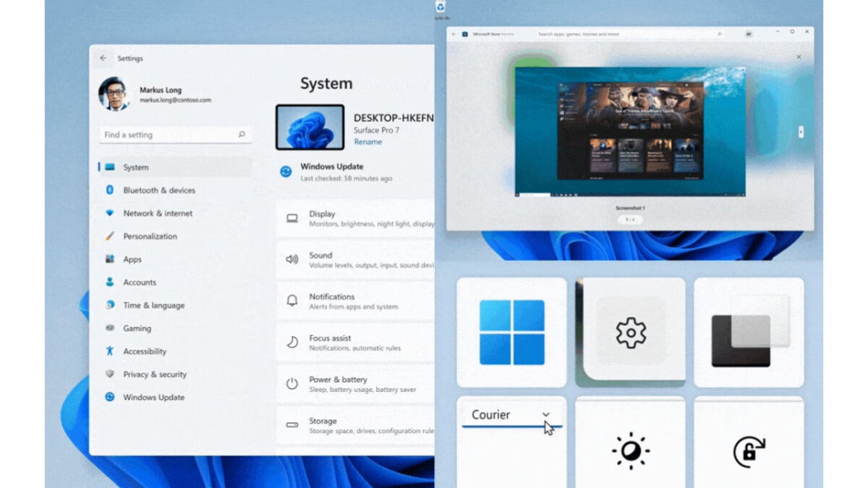The width and height of the screenshot is (868, 488).
Task: Click the Bluetooth & devices icon in sidebar
Action: click(x=110, y=190)
